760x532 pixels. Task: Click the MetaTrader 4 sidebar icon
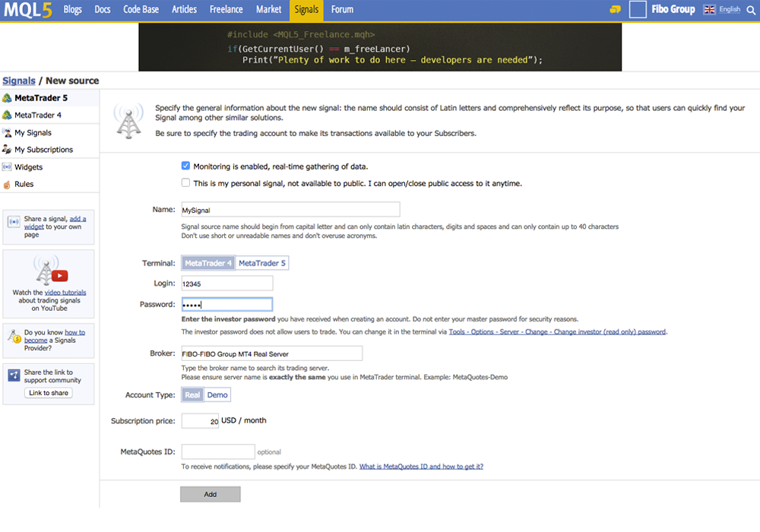coord(7,115)
